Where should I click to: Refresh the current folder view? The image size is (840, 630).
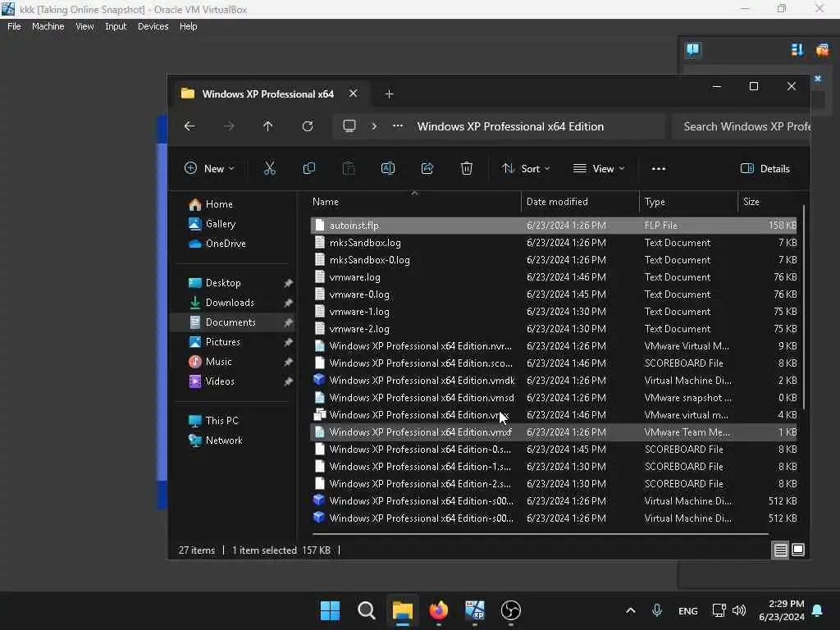point(308,126)
